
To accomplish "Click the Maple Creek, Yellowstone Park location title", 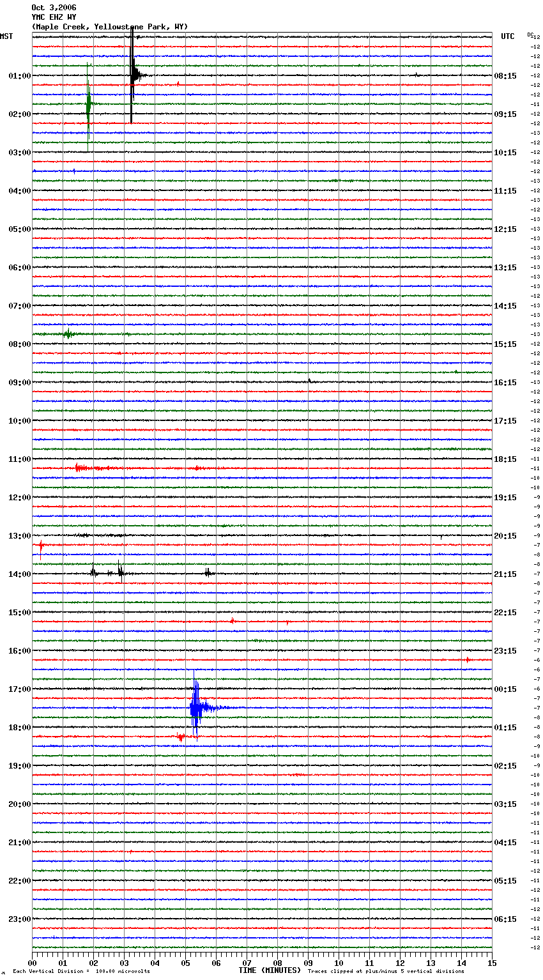I will (110, 27).
